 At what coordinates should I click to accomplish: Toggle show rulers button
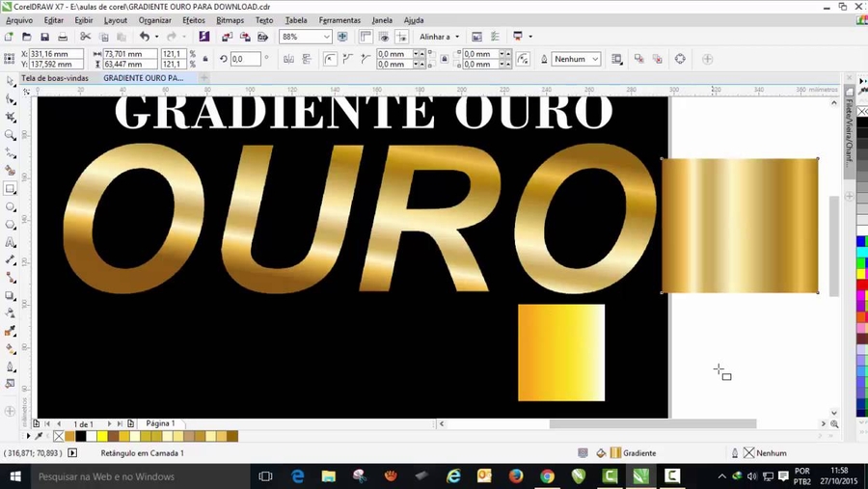point(366,37)
